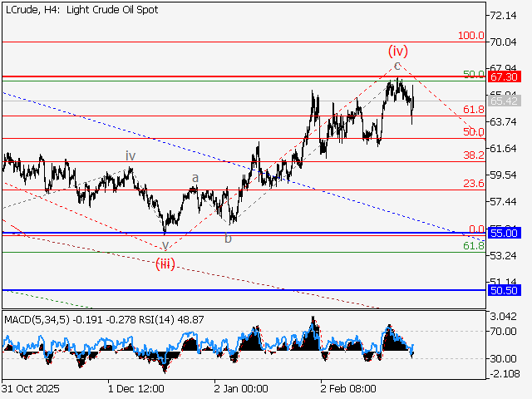Select the gray wave label b
This screenshot has width=532, height=399.
pyautogui.click(x=228, y=239)
